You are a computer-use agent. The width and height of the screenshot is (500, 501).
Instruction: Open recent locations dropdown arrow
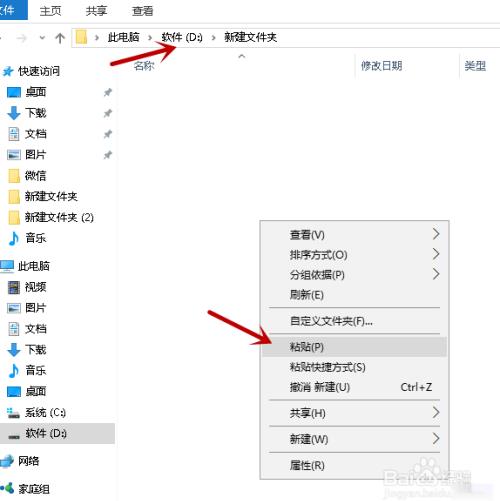point(42,38)
